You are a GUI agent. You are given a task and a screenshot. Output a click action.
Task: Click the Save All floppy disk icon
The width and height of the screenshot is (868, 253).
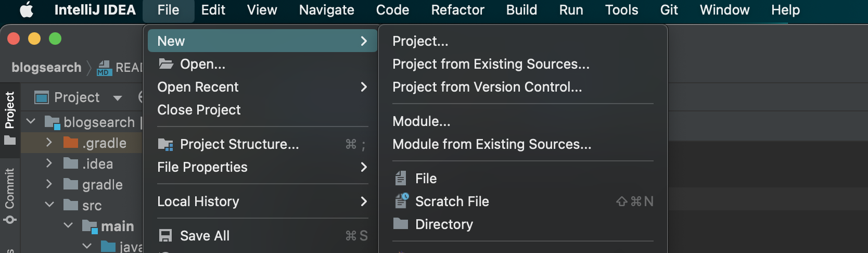pos(165,236)
